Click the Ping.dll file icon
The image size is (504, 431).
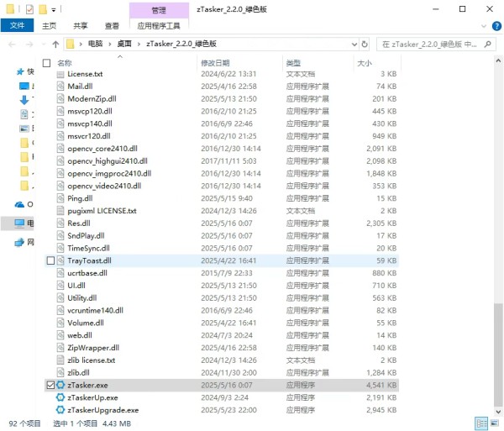[60, 198]
